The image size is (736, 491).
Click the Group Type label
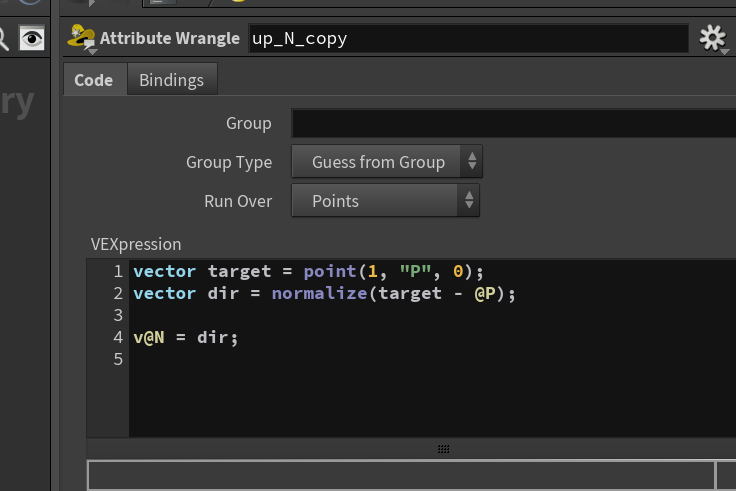click(229, 162)
